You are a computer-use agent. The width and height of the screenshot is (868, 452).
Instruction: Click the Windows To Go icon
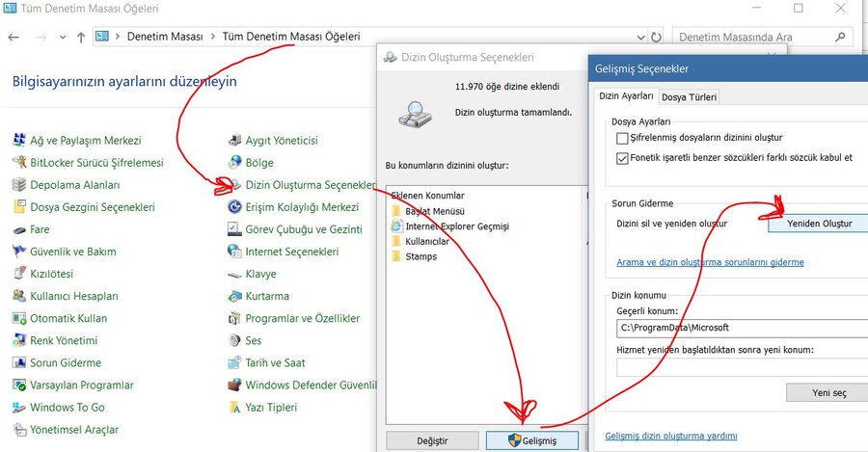coord(19,408)
